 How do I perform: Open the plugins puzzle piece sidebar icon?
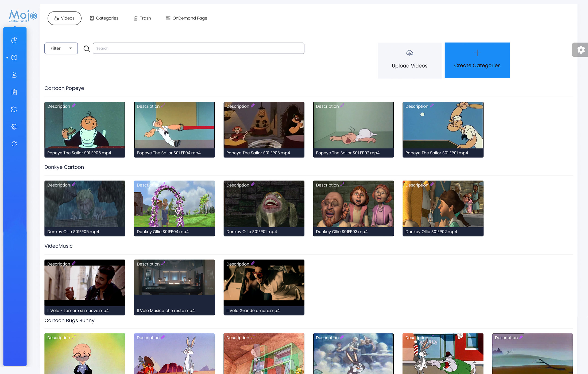(14, 109)
